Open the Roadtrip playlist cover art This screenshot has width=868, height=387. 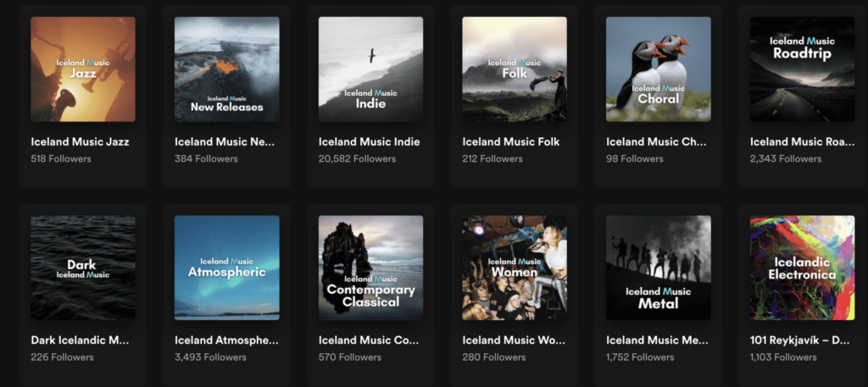[x=803, y=69]
